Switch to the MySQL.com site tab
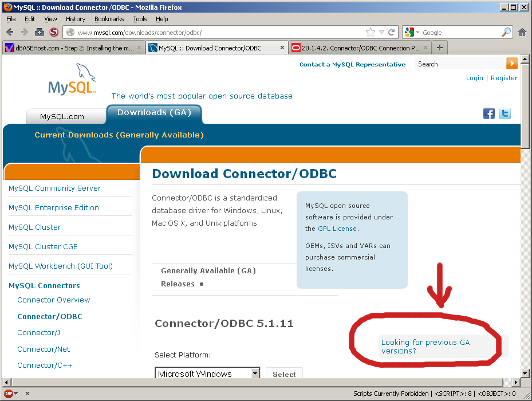The height and width of the screenshot is (401, 532). [62, 116]
